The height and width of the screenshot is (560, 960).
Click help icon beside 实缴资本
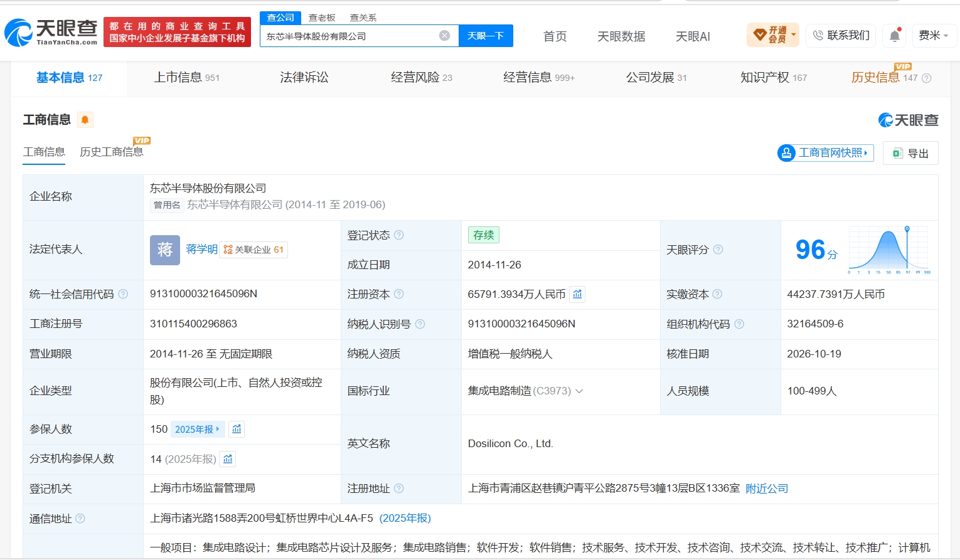click(x=717, y=294)
